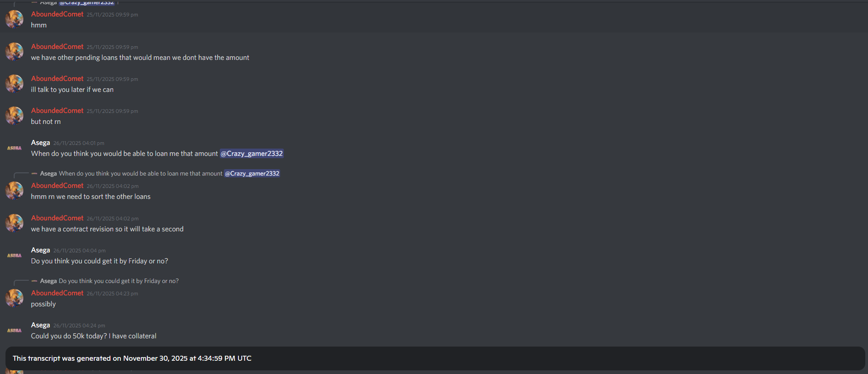Click the avatar beside the "pending loans" message
The height and width of the screenshot is (374, 868).
tap(14, 52)
